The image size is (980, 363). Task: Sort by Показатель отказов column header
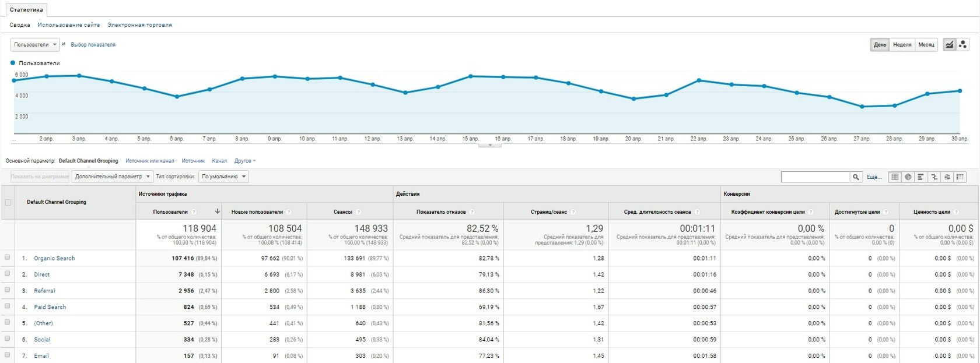coord(442,212)
